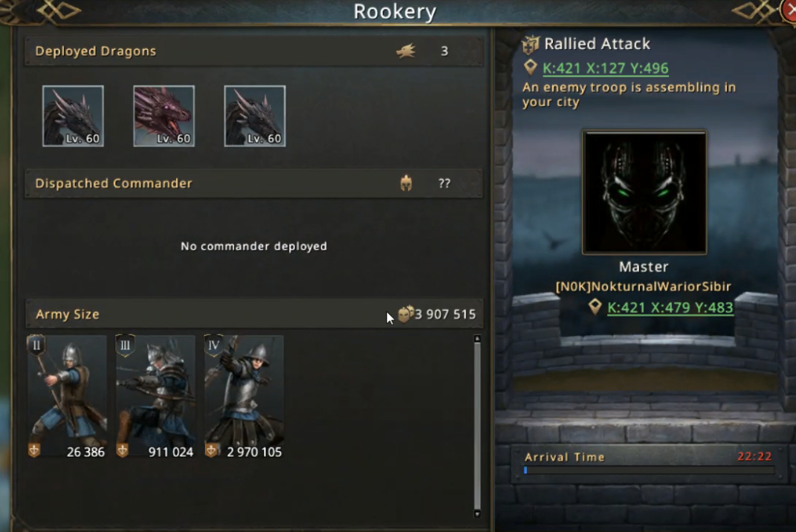Click the Rallied Attack shield banner icon
Screen dimensions: 796x532
tap(531, 45)
